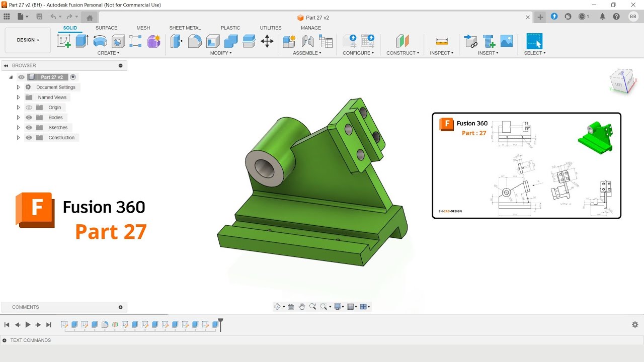Select the Insert Derive tool

click(470, 41)
